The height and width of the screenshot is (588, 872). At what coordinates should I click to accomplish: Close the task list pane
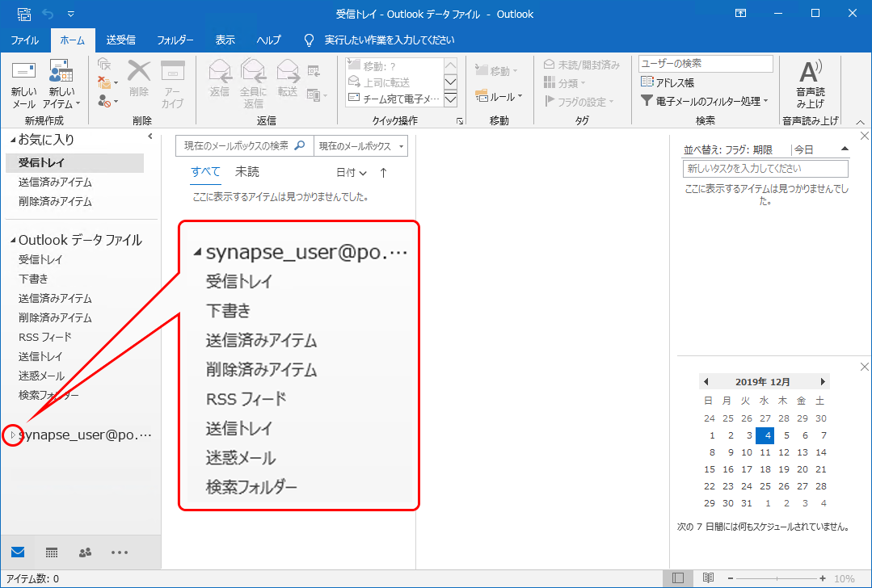pos(864,136)
